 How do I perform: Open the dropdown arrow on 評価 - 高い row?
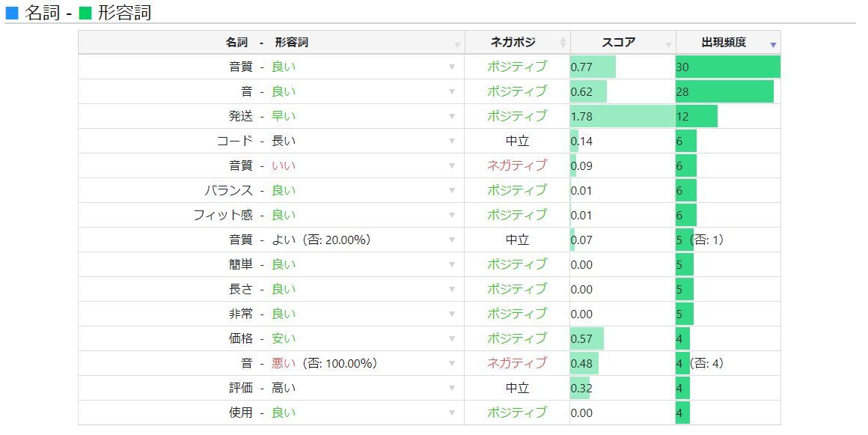(x=452, y=388)
